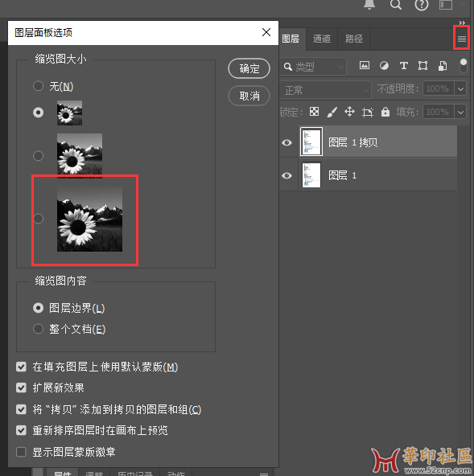Hide the 图层 1 layer eye icon
The width and height of the screenshot is (474, 476).
tap(286, 175)
